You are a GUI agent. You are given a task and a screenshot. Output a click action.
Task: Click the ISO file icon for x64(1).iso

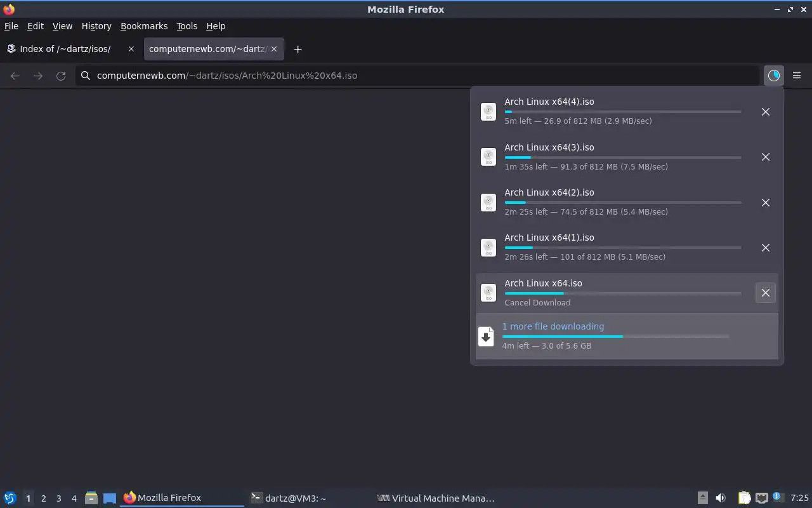pos(488,248)
